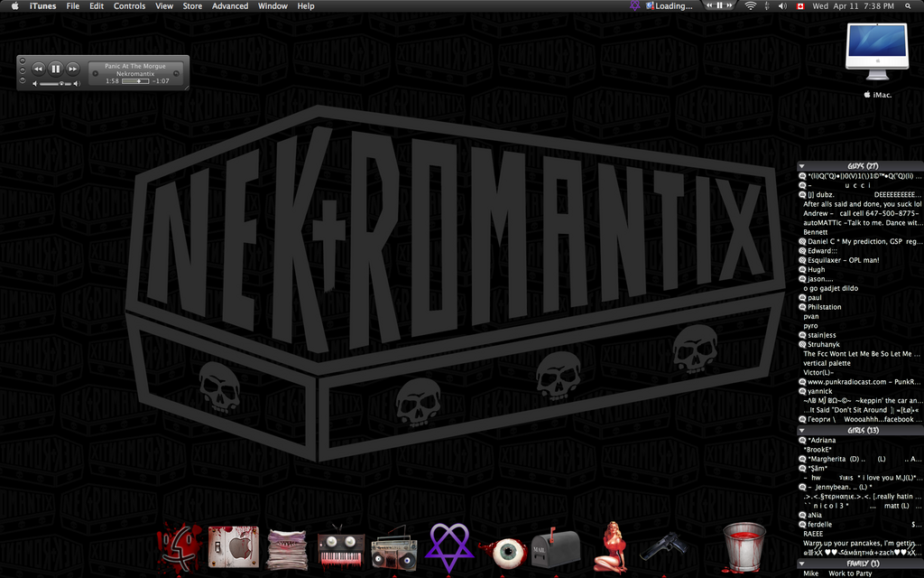The width and height of the screenshot is (924, 578).
Task: Open the Advanced menu
Action: [230, 6]
